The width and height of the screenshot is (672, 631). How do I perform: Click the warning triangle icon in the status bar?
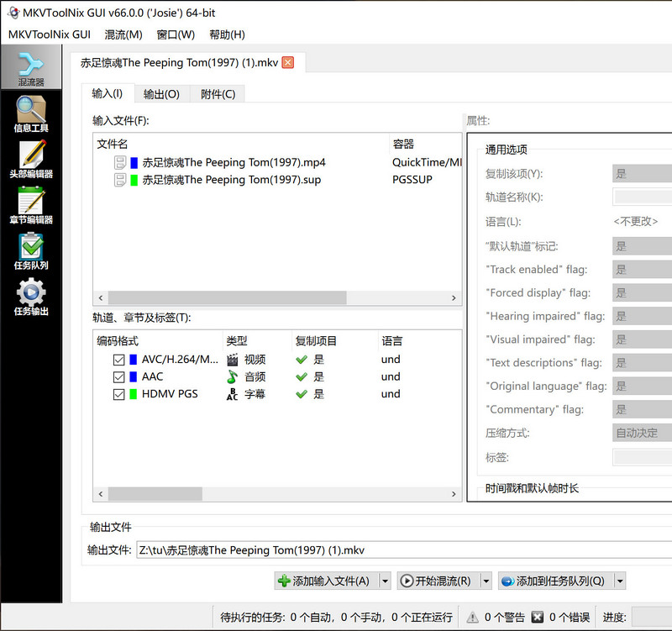472,618
